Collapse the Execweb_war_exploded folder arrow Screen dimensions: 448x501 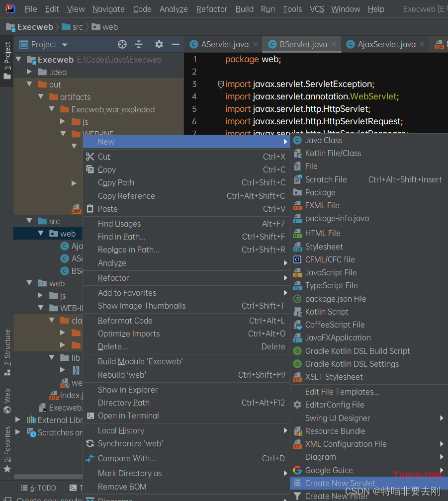(x=52, y=109)
